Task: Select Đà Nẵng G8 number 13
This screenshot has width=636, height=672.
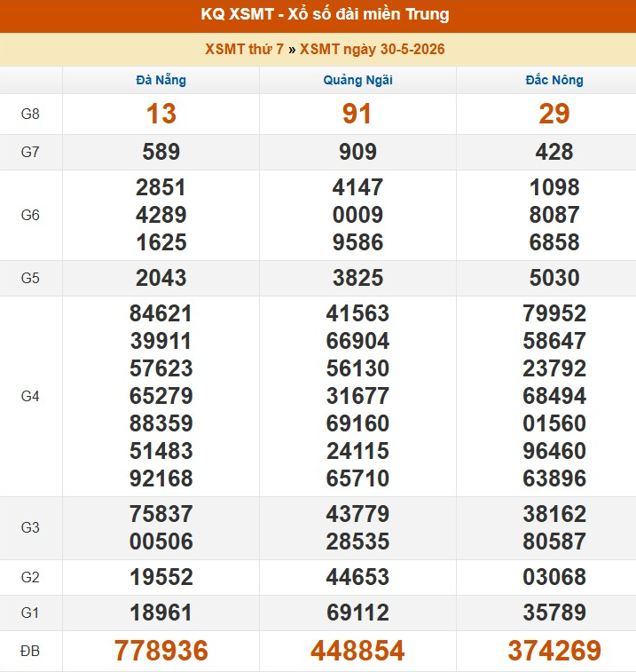Action: click(161, 114)
